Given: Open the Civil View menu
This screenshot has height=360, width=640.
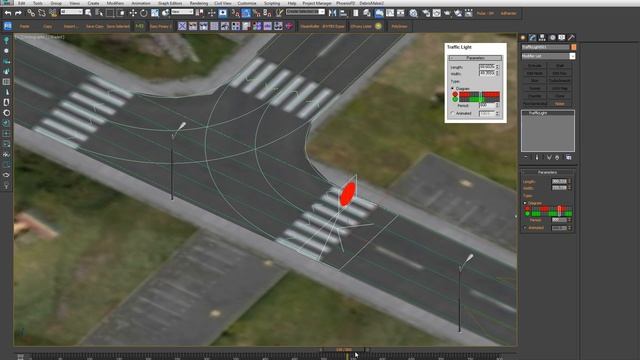Looking at the screenshot, I should tap(223, 3).
